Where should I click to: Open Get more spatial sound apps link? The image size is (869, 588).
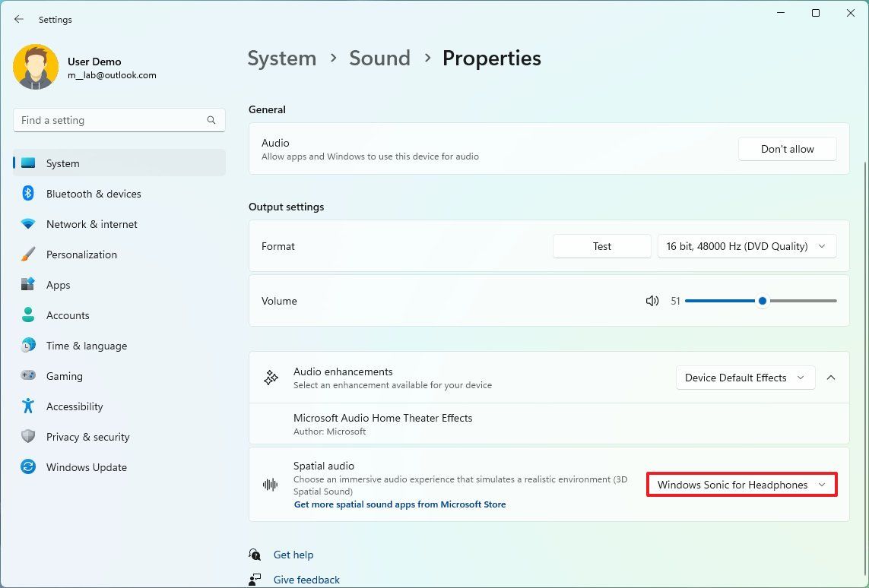(x=400, y=504)
